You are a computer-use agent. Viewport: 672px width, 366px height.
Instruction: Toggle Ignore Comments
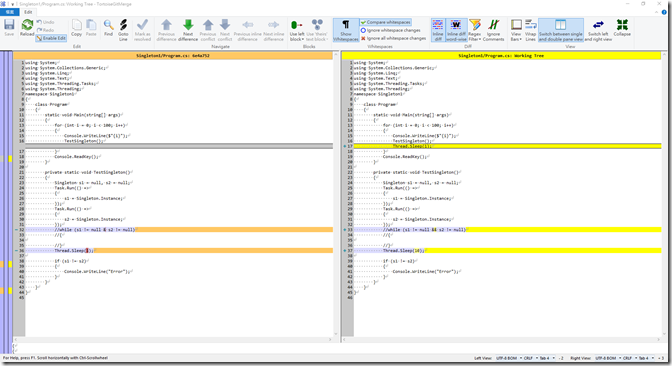pyautogui.click(x=493, y=30)
